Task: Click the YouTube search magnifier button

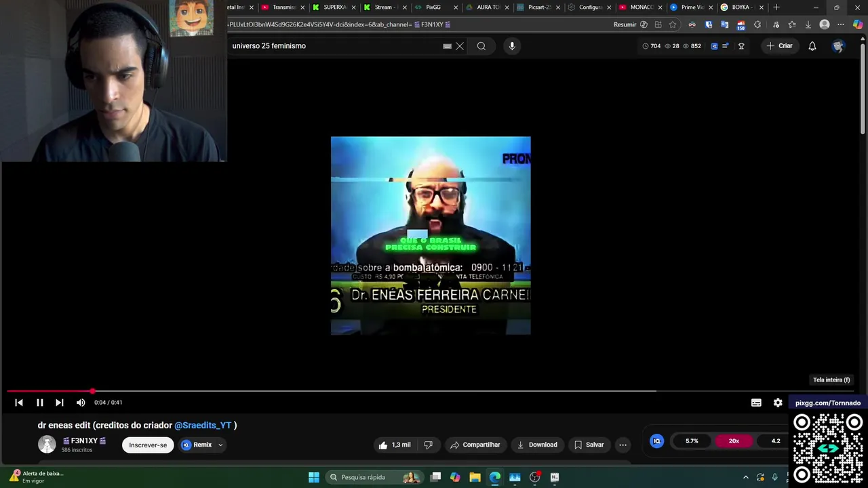Action: pyautogui.click(x=481, y=46)
